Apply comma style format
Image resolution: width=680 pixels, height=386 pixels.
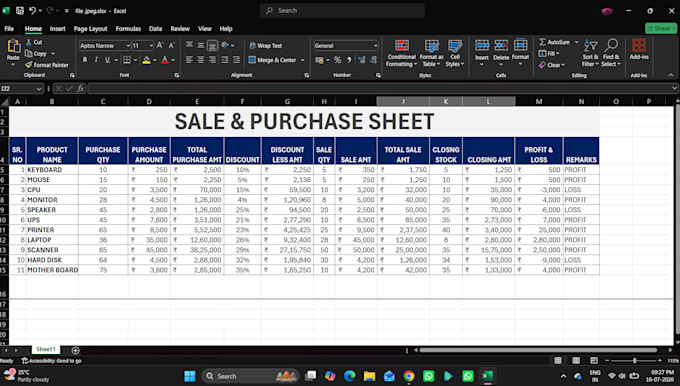click(349, 60)
